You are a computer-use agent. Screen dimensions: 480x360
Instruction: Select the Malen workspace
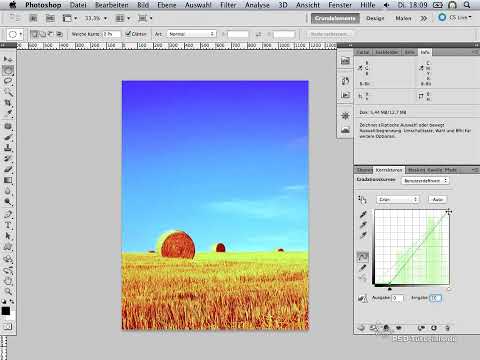click(403, 18)
